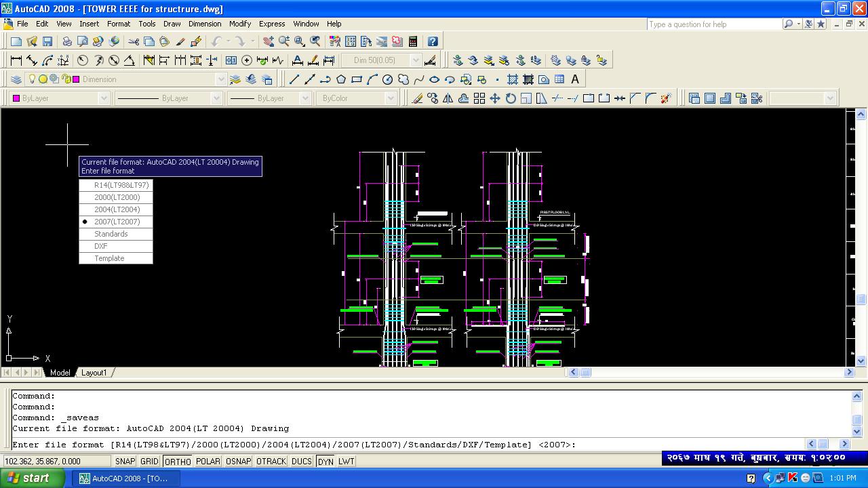
Task: Open the ByLayer lineweight dropdown
Action: (304, 98)
